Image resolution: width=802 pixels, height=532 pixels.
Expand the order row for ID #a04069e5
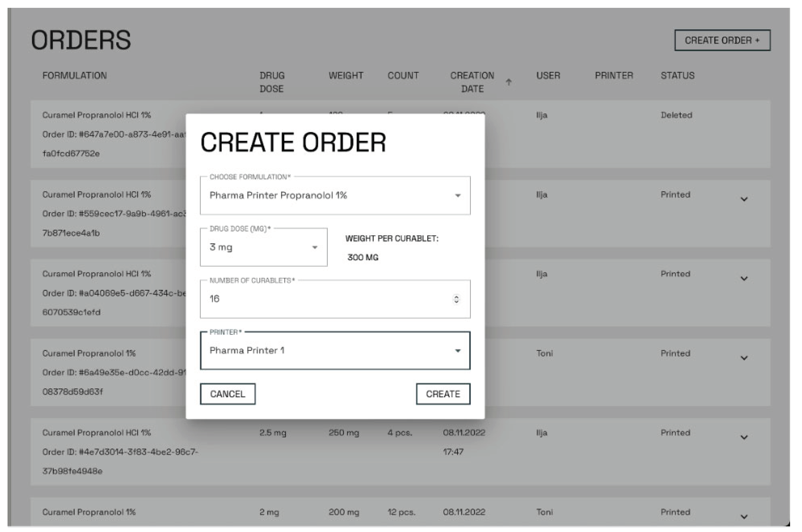coord(744,279)
